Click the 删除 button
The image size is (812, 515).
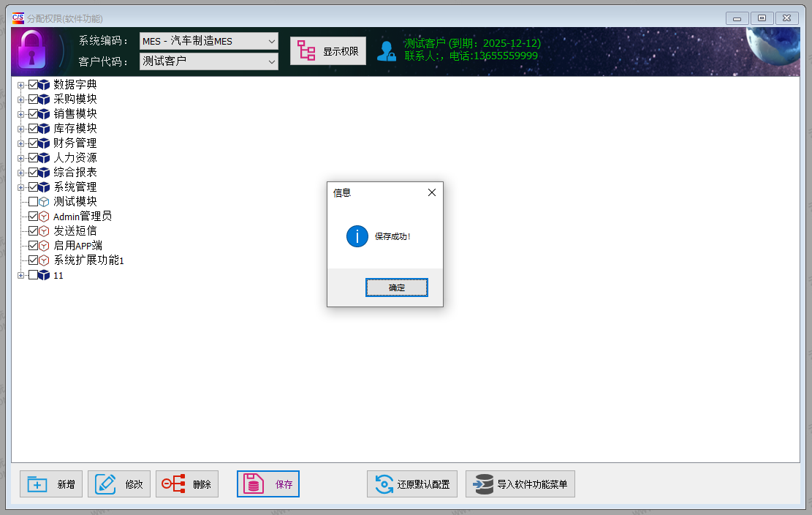(x=187, y=484)
